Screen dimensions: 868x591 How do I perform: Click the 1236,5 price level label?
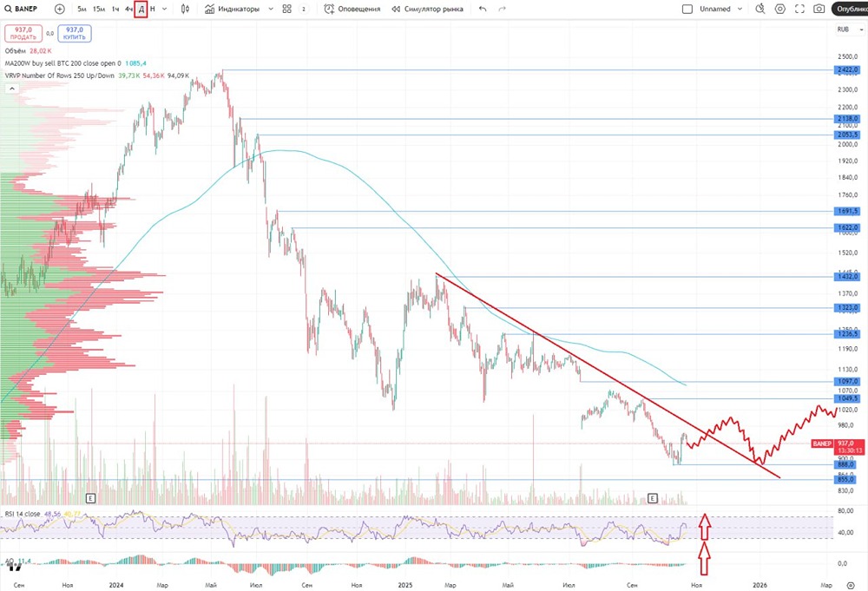point(848,333)
